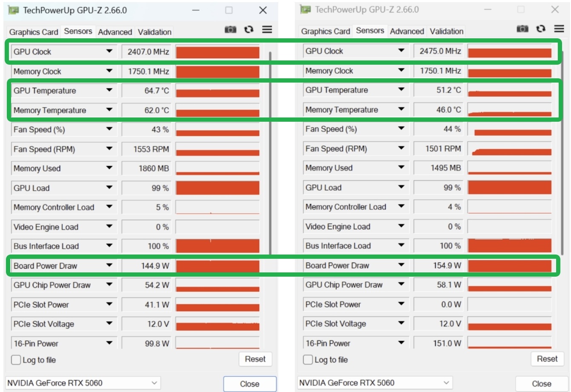
Task: Open the Board Power Draw dropdown in the left window
Action: [109, 266]
